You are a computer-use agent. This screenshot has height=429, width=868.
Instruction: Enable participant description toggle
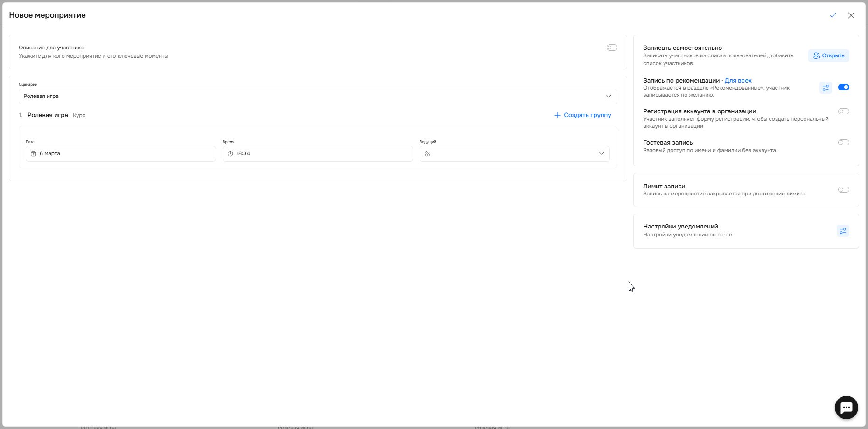tap(612, 48)
